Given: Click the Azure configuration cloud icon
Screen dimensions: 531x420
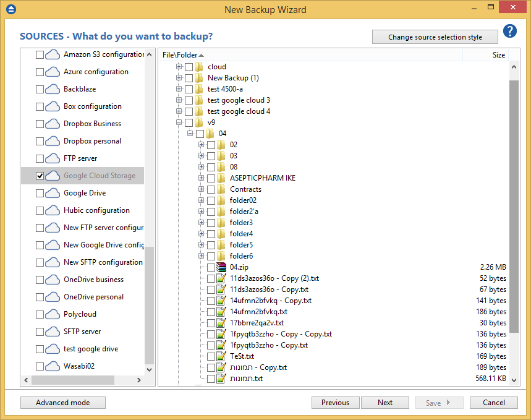Looking at the screenshot, I should tap(53, 72).
